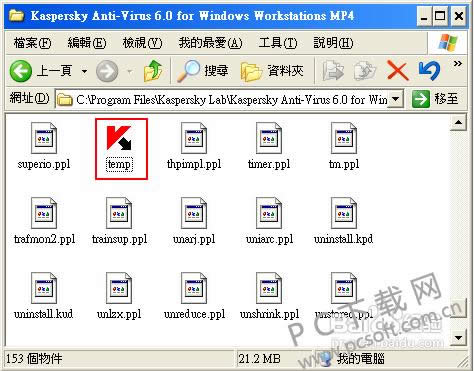Click the red Delete X icon
The image size is (474, 371).
click(397, 71)
